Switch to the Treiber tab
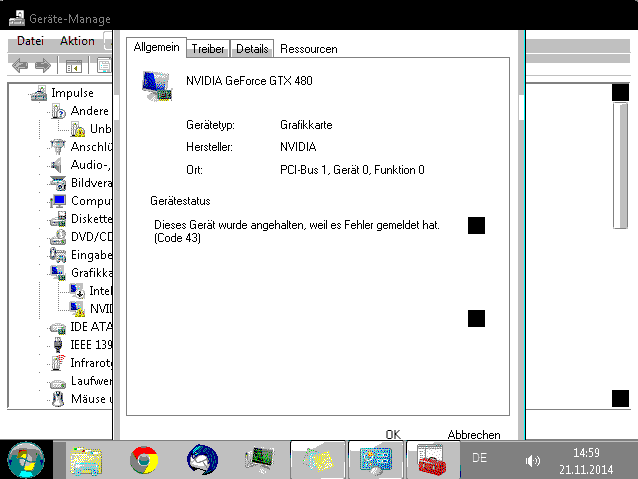The width and height of the screenshot is (638, 479). coord(208,49)
